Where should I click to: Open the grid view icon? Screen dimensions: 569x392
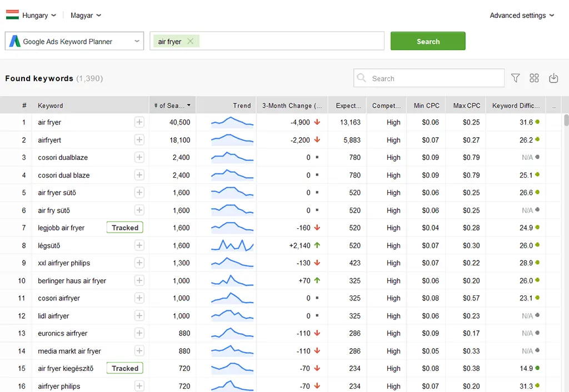pos(534,78)
